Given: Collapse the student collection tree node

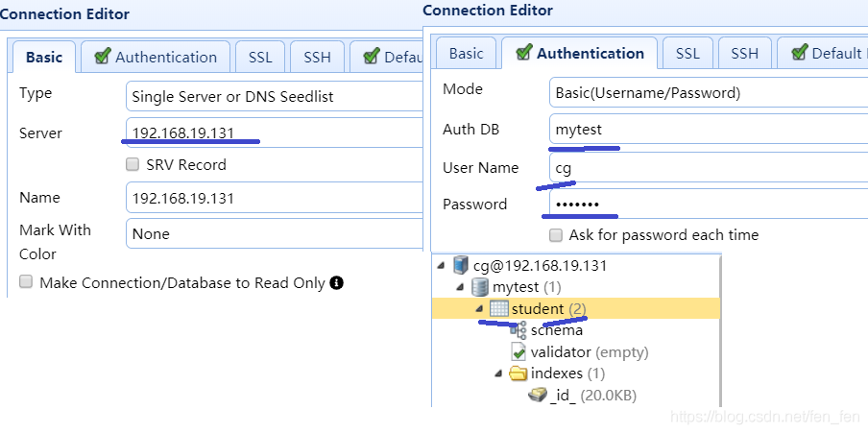Looking at the screenshot, I should pyautogui.click(x=480, y=309).
